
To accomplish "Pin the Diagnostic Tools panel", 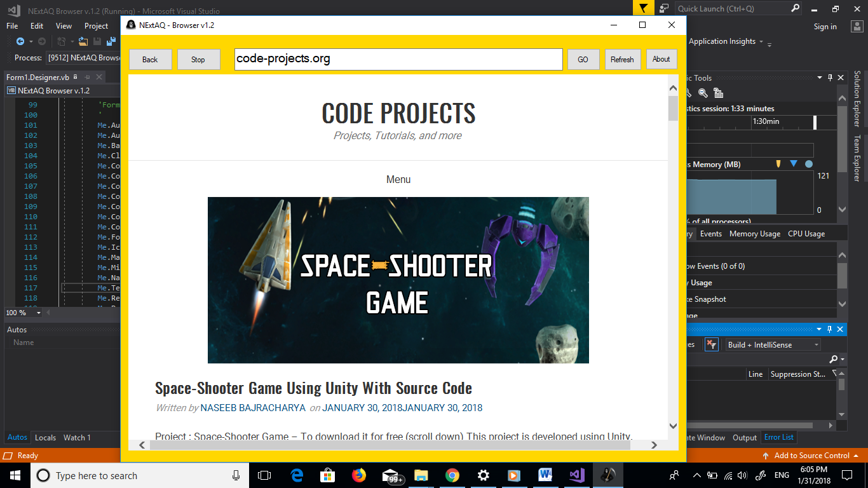I will 830,78.
